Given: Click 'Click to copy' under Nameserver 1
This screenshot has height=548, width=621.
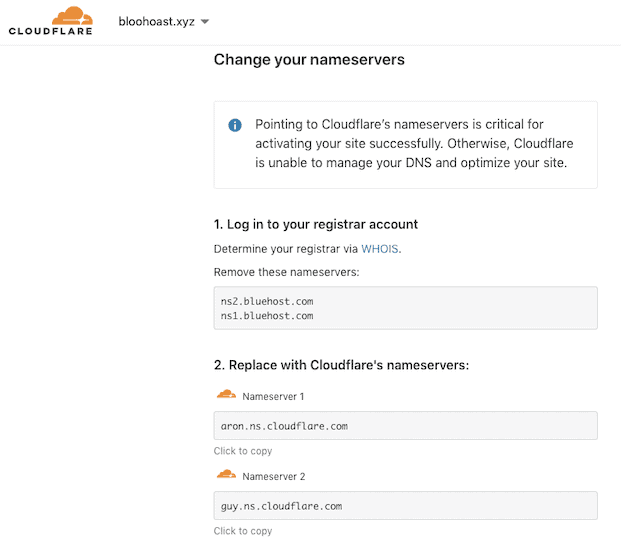Looking at the screenshot, I should (243, 451).
